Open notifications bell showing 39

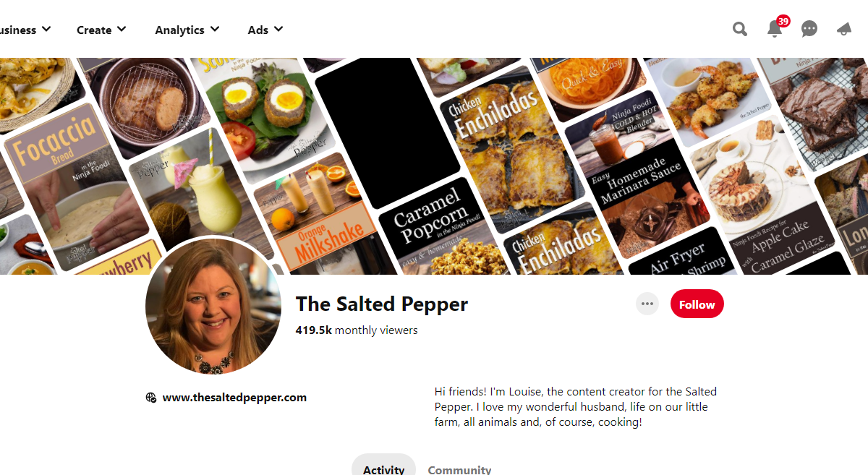(x=775, y=29)
